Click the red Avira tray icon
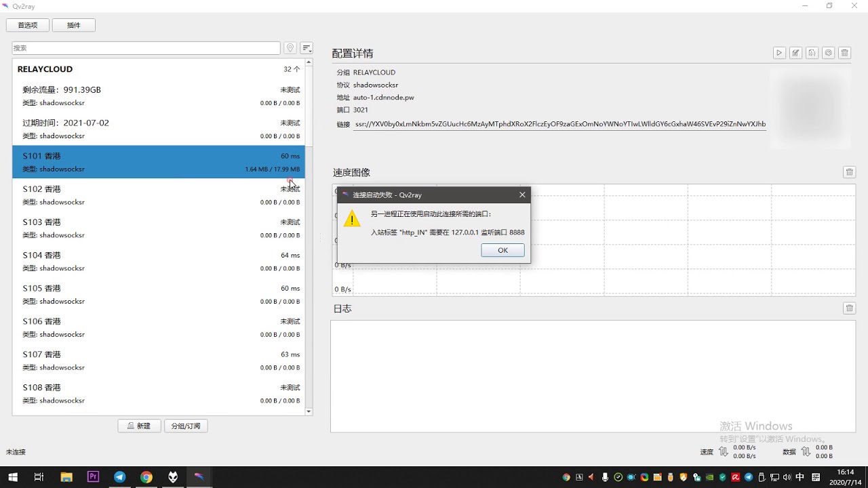Image resolution: width=868 pixels, height=488 pixels. click(x=735, y=477)
